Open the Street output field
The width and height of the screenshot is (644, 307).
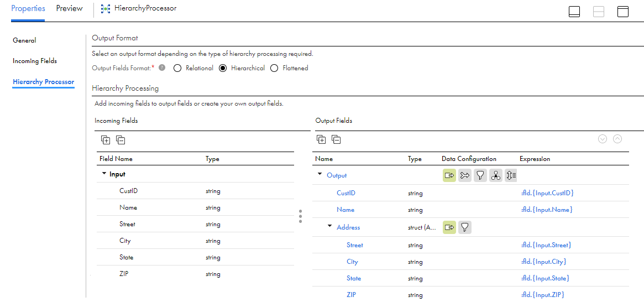click(355, 245)
